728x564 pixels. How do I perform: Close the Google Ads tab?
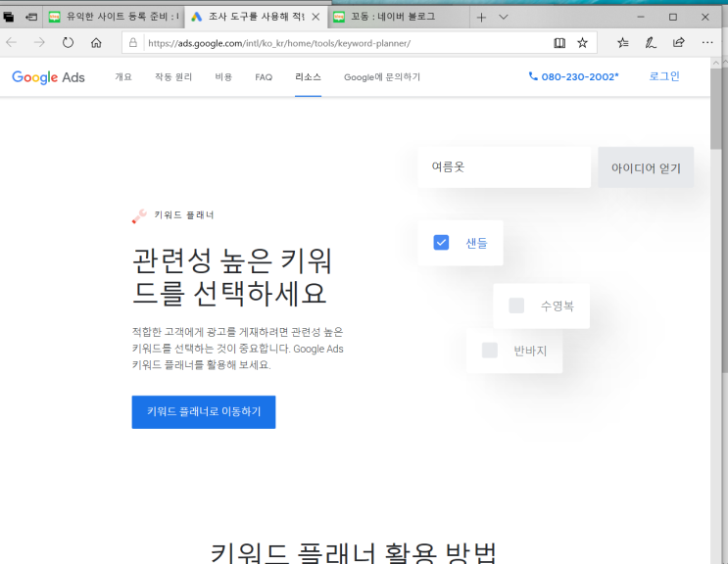[x=315, y=17]
